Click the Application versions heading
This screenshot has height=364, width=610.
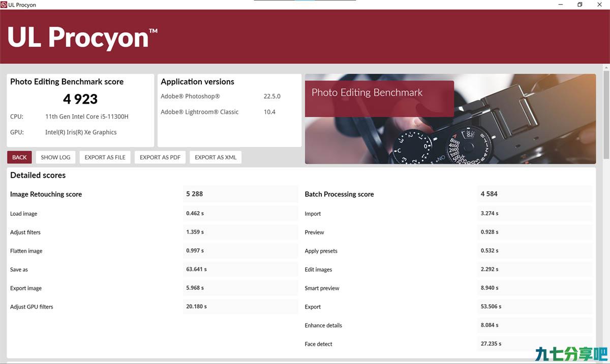(x=197, y=82)
